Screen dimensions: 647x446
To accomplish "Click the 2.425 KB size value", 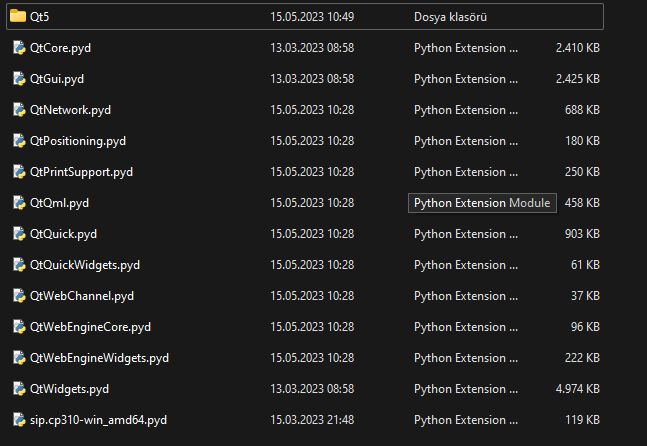I will point(578,79).
